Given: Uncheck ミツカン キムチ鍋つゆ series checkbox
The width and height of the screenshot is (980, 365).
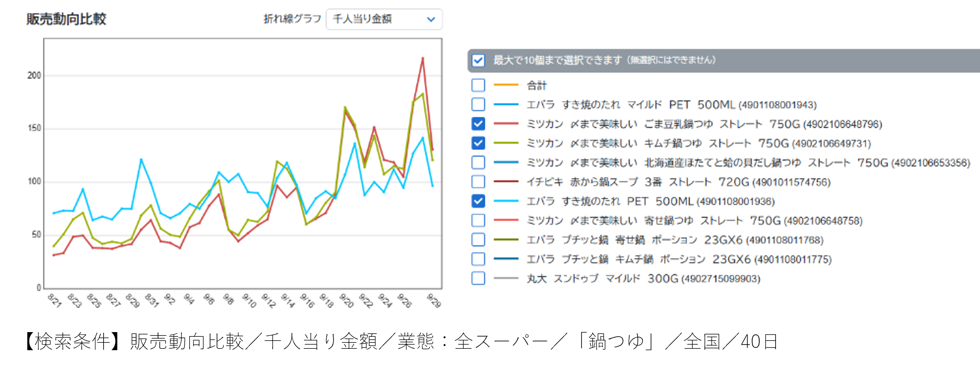Looking at the screenshot, I should pos(478,143).
